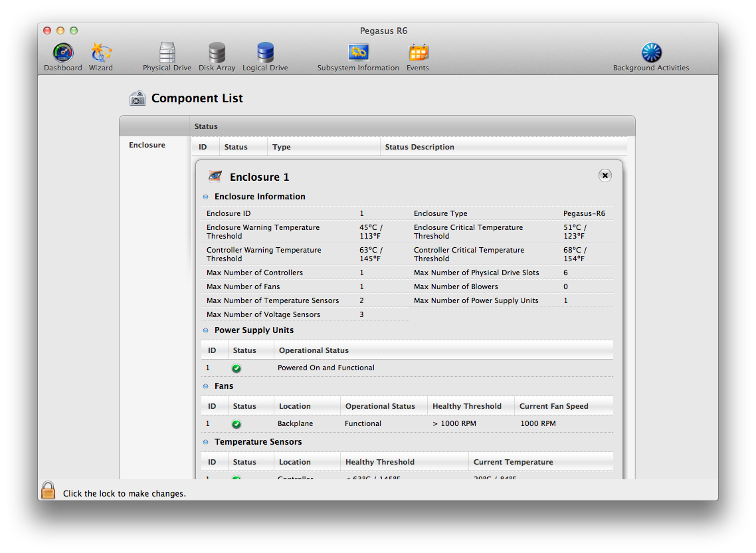The image size is (756, 553).
Task: Open the Disk Array view
Action: tap(217, 57)
